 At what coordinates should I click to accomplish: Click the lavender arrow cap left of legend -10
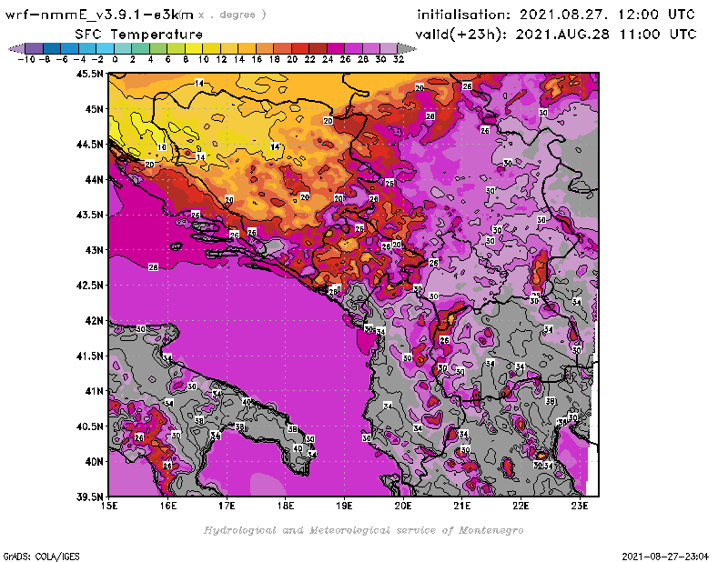point(17,48)
